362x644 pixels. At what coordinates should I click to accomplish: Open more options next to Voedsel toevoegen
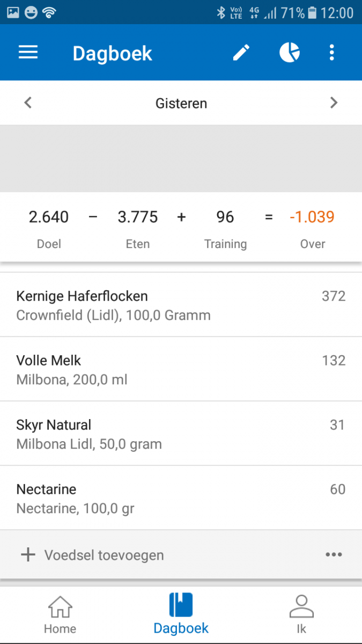click(x=334, y=554)
